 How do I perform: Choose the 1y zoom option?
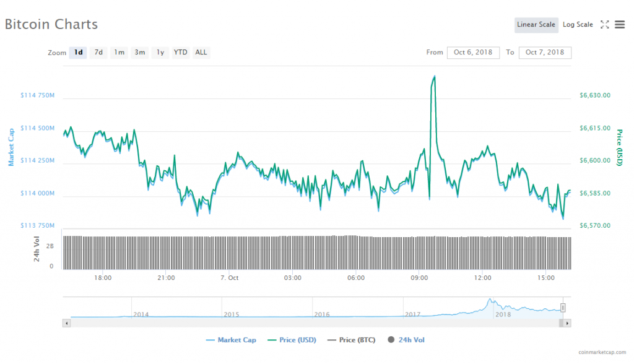coord(160,53)
